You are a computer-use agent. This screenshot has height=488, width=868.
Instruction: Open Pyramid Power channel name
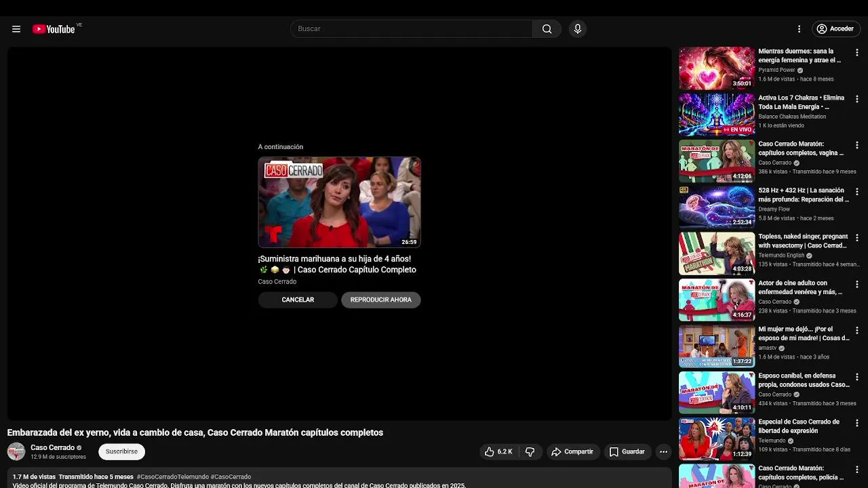pos(776,70)
